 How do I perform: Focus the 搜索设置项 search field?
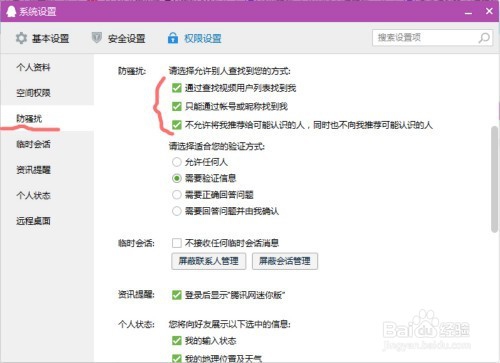[432, 38]
